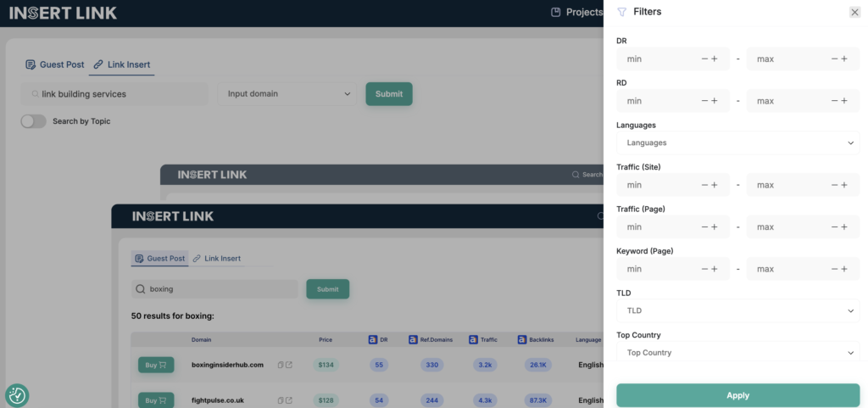Increase DR max with the plus button
Viewport: 868px width, 408px height.
[844, 59]
